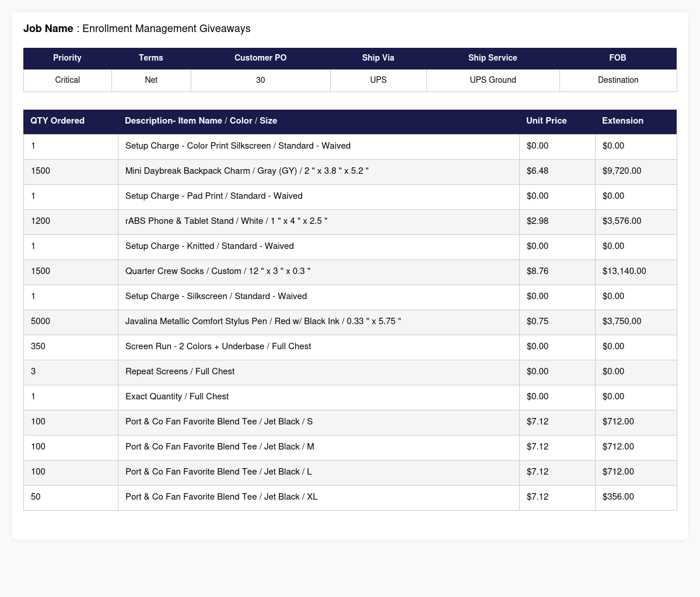Screen dimensions: 700x597
Task: Select Fan Favorite Blend Tee size S
Action: point(219,422)
